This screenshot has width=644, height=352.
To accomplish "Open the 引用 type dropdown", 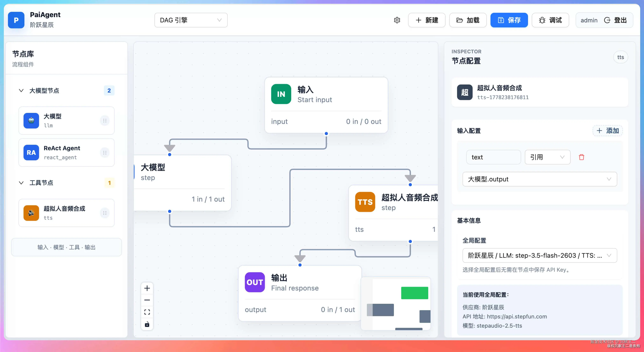I will pos(547,157).
